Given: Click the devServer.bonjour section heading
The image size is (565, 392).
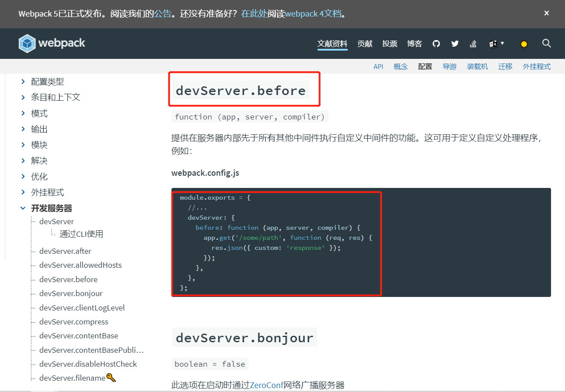Looking at the screenshot, I should point(244,337).
